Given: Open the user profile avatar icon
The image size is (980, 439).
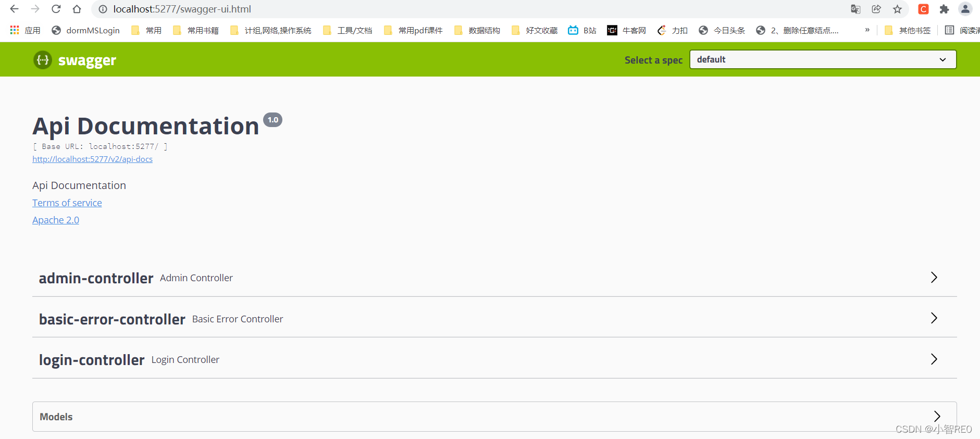Looking at the screenshot, I should (965, 9).
